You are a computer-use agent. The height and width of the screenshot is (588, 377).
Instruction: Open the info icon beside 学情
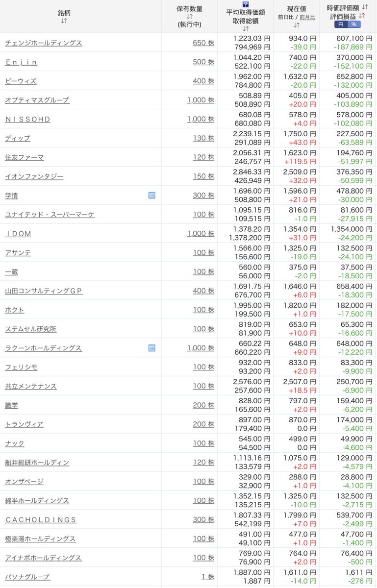[152, 195]
